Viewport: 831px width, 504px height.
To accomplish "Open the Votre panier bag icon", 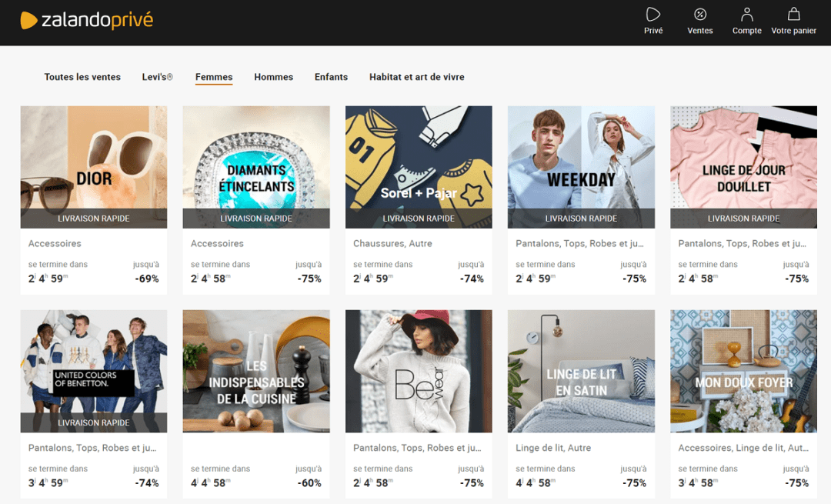I will coord(793,15).
